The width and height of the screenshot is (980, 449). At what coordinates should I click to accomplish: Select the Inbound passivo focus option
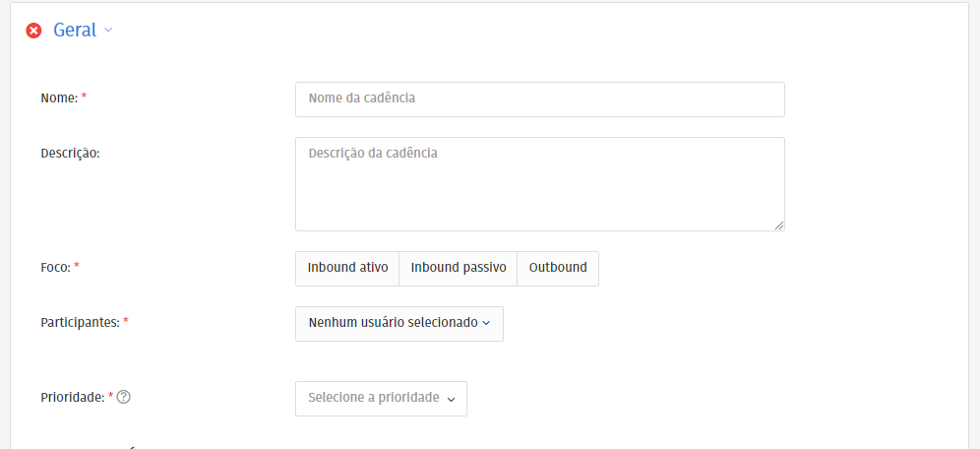pos(458,268)
